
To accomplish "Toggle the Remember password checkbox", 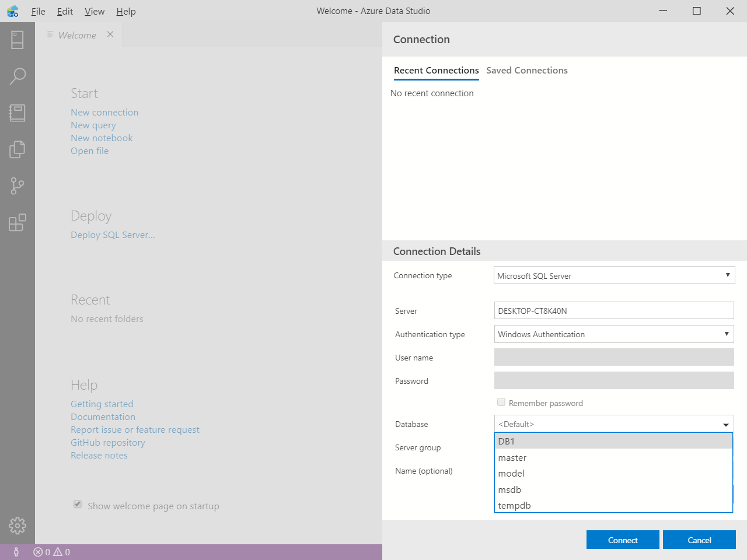I will [501, 402].
